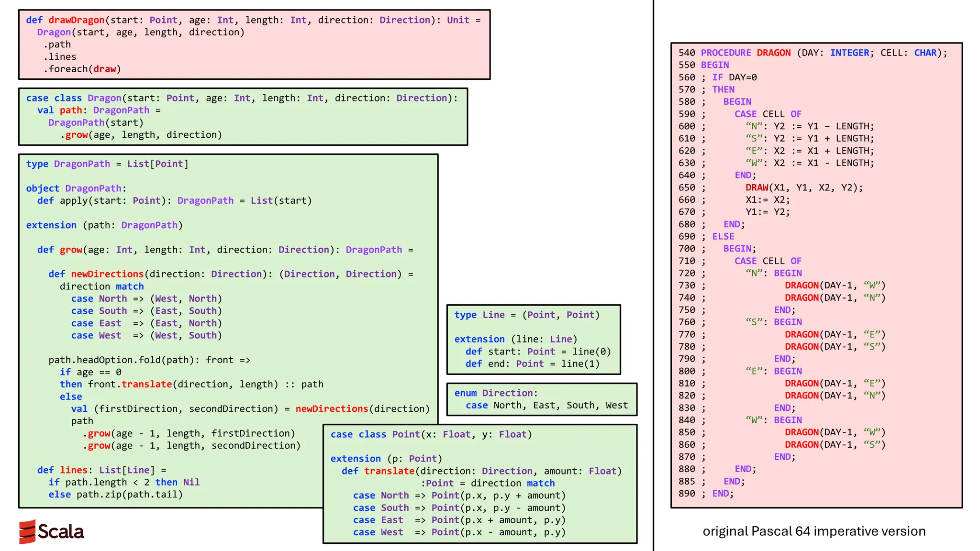Click the drawDragon function name
The image size is (980, 551).
click(77, 20)
